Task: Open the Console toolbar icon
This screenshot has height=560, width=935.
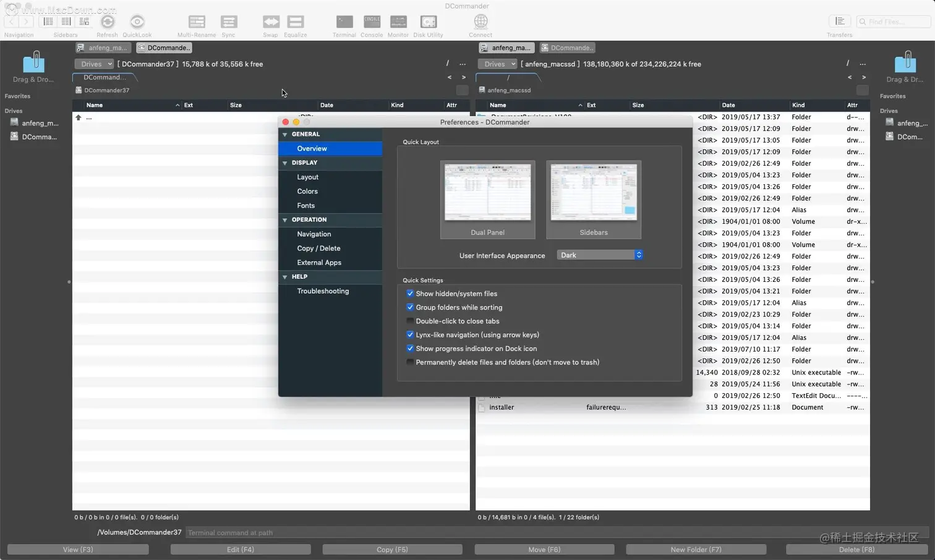Action: (x=372, y=22)
